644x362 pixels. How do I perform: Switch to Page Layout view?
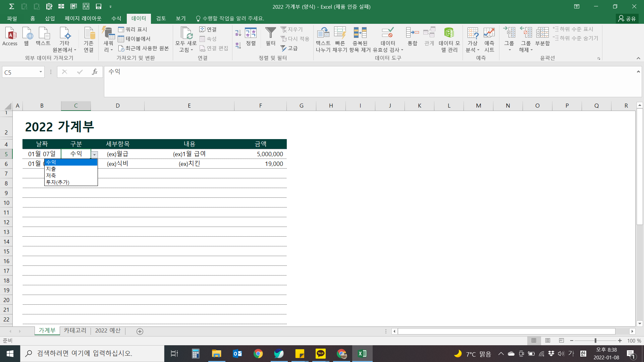point(548,341)
